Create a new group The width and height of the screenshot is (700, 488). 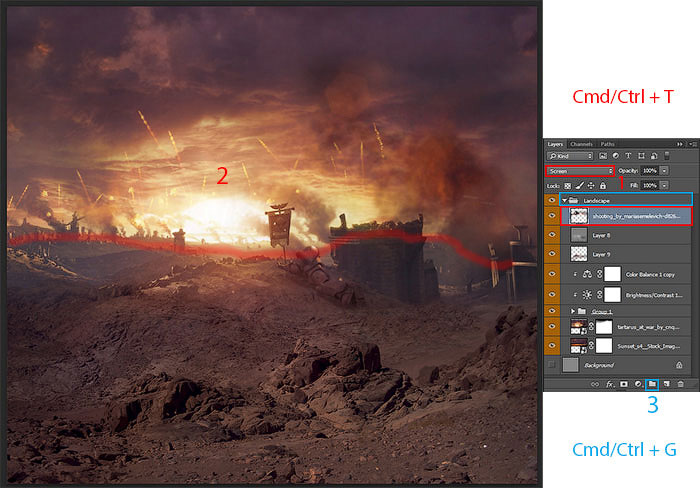(x=652, y=384)
